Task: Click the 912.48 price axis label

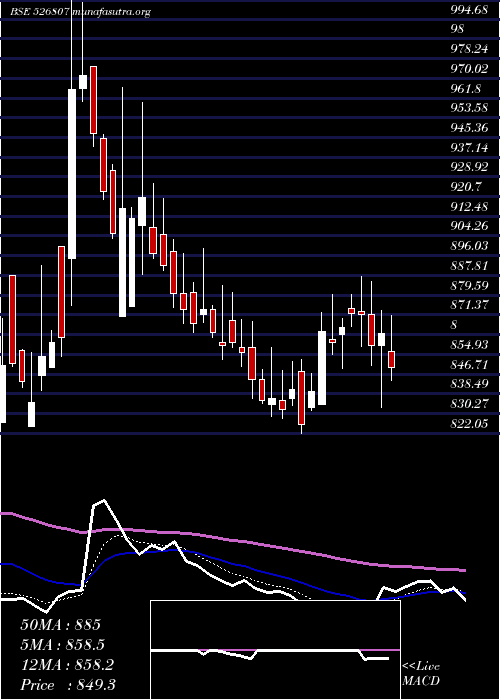Action: 469,206
